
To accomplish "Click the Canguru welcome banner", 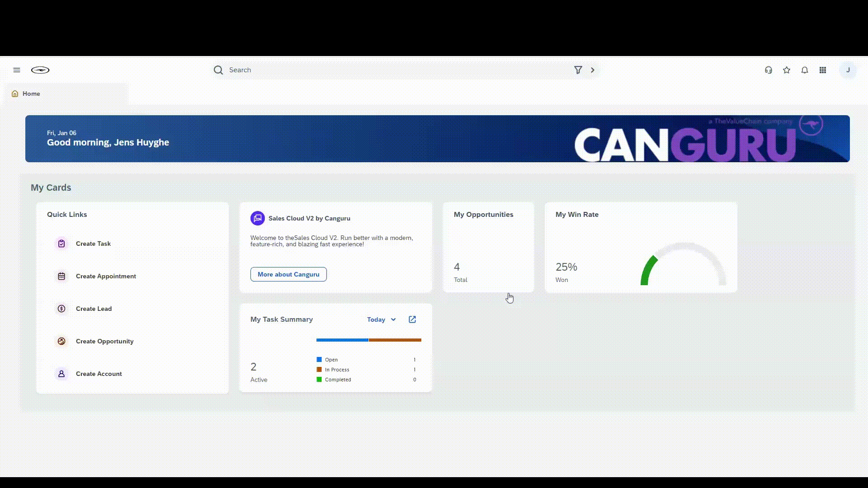I will click(438, 139).
